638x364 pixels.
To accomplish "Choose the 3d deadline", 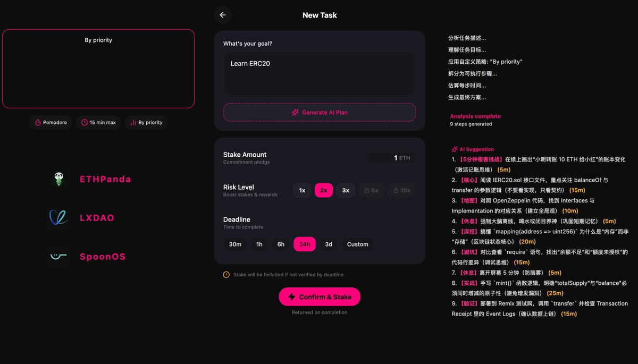I will 329,244.
